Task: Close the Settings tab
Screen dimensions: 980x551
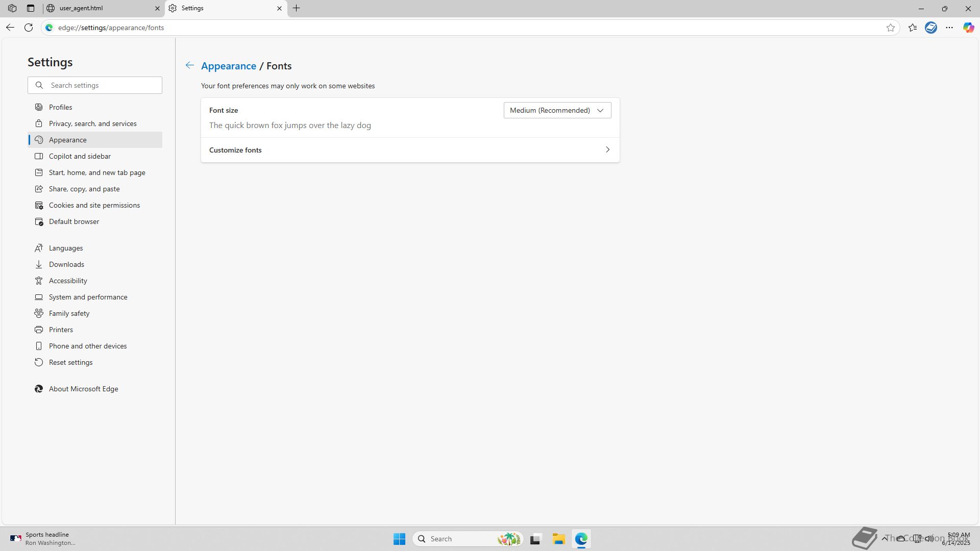Action: pos(279,8)
